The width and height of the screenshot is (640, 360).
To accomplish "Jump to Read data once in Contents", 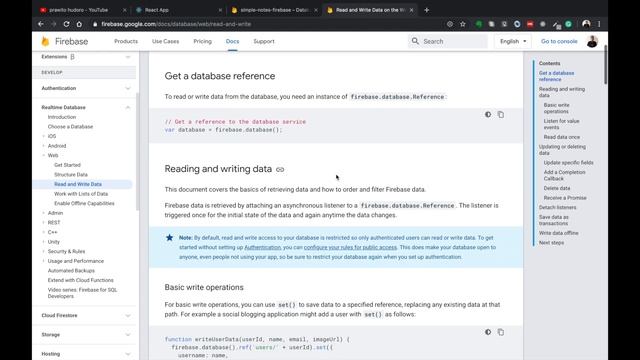I will [x=562, y=137].
